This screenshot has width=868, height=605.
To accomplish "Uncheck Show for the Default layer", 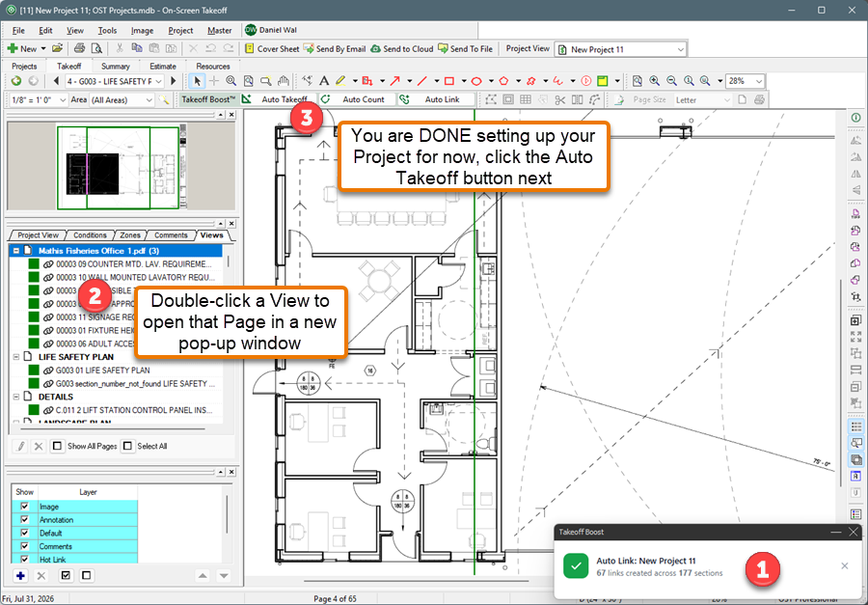I will [24, 533].
